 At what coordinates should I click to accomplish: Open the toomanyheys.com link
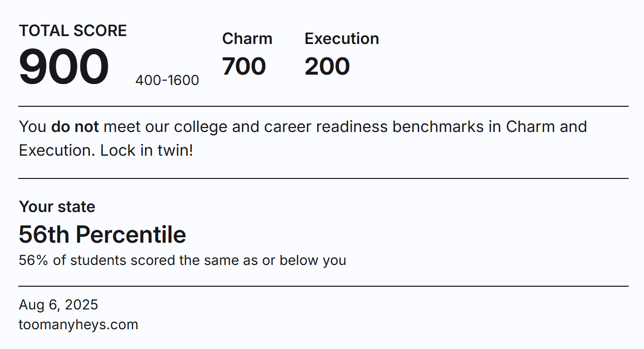(79, 324)
